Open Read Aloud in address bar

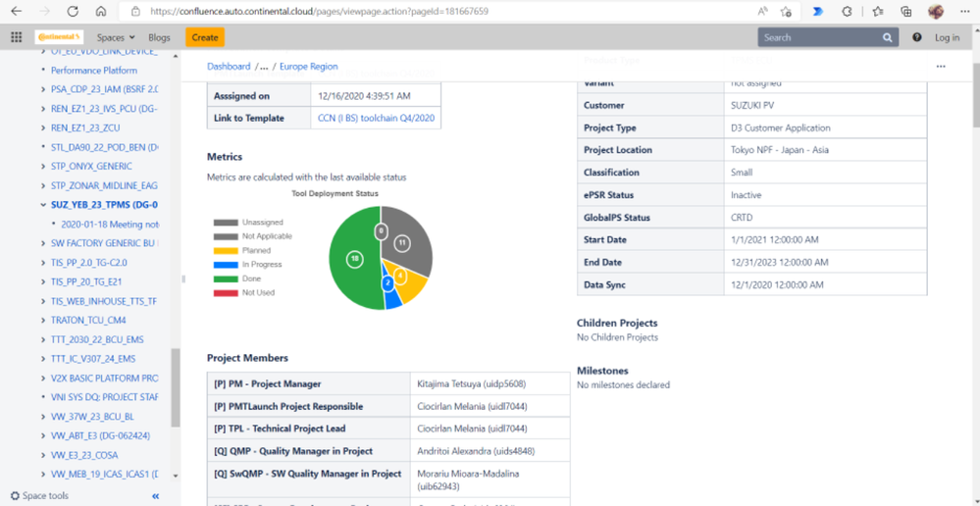(763, 11)
